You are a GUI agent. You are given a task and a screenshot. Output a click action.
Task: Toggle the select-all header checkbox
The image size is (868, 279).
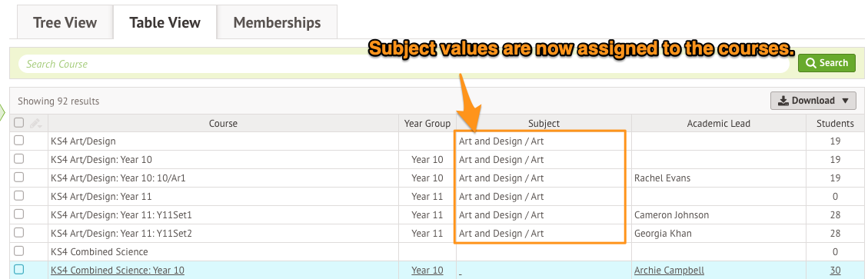click(x=18, y=123)
